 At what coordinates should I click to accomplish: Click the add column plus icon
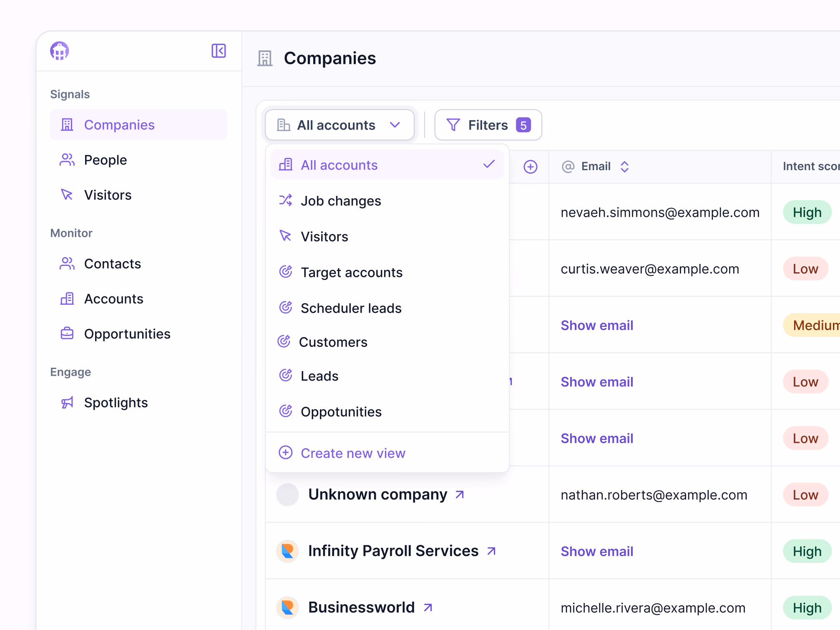[x=531, y=167]
